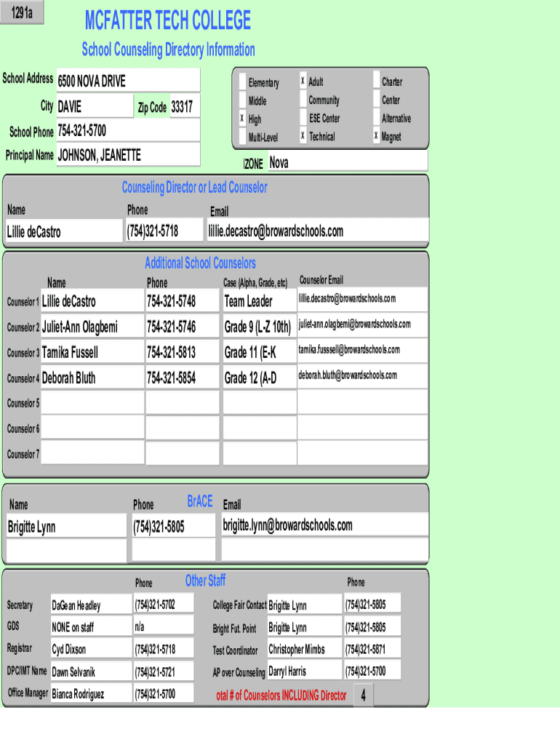The height and width of the screenshot is (745, 560).
Task: Uncheck the High school checkbox
Action: pyautogui.click(x=243, y=119)
